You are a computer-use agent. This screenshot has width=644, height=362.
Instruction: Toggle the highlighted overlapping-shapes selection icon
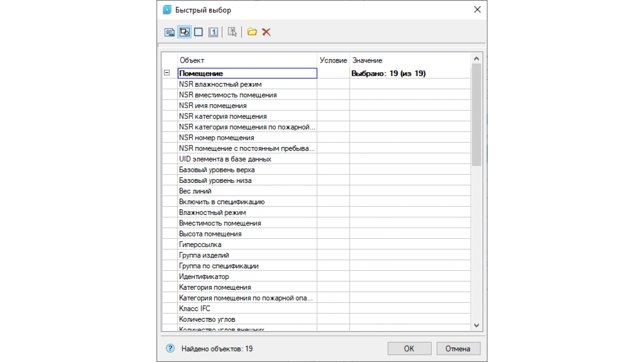[185, 32]
